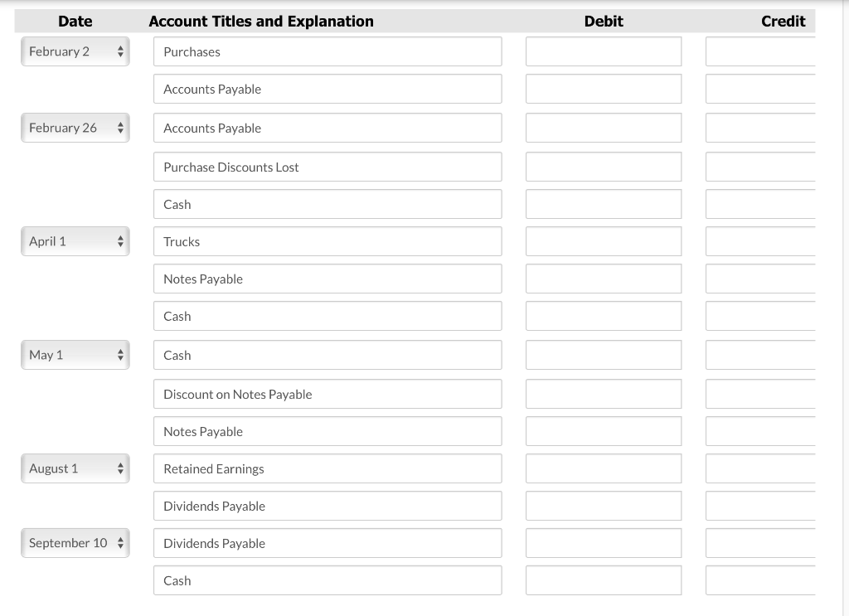The height and width of the screenshot is (616, 849).
Task: Click the credit box for Accounts Payable, February 2
Action: (x=759, y=89)
